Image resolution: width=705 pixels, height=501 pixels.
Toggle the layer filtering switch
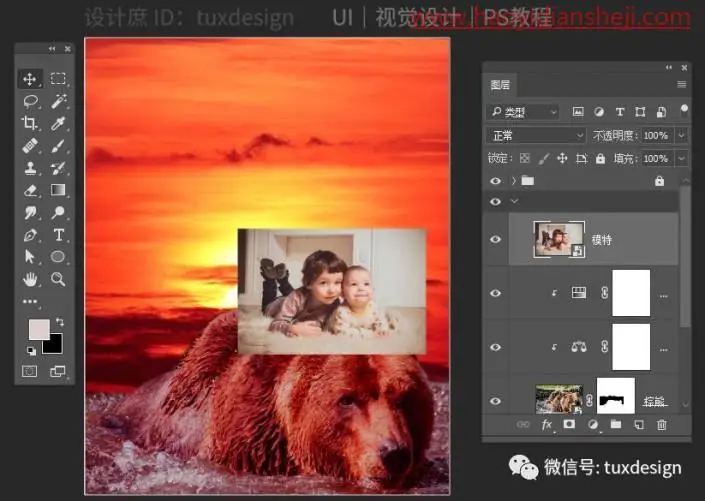pyautogui.click(x=684, y=111)
